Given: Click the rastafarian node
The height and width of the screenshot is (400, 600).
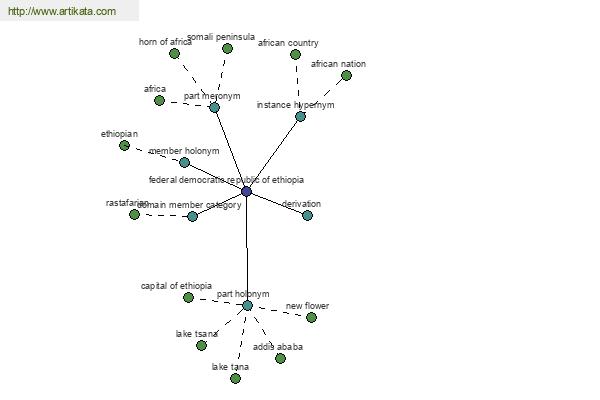Looking at the screenshot, I should (x=134, y=214).
